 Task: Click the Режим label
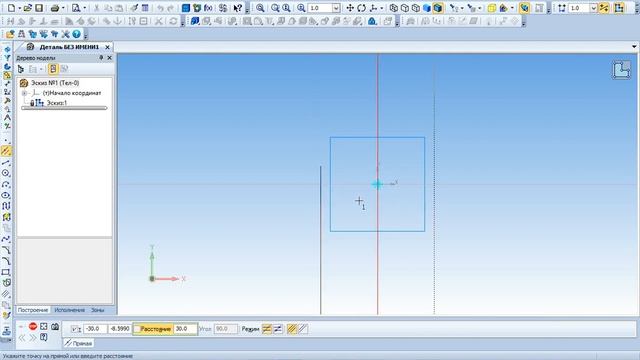click(x=250, y=329)
